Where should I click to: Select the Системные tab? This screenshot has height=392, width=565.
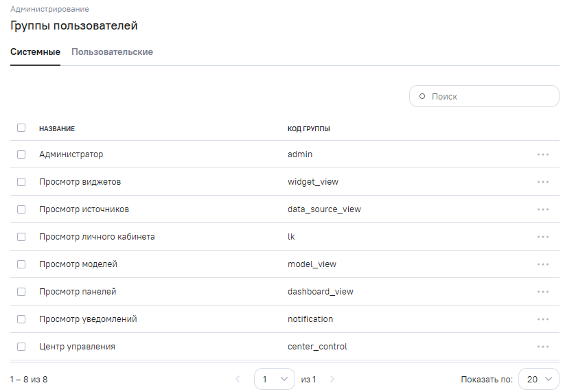[x=35, y=52]
